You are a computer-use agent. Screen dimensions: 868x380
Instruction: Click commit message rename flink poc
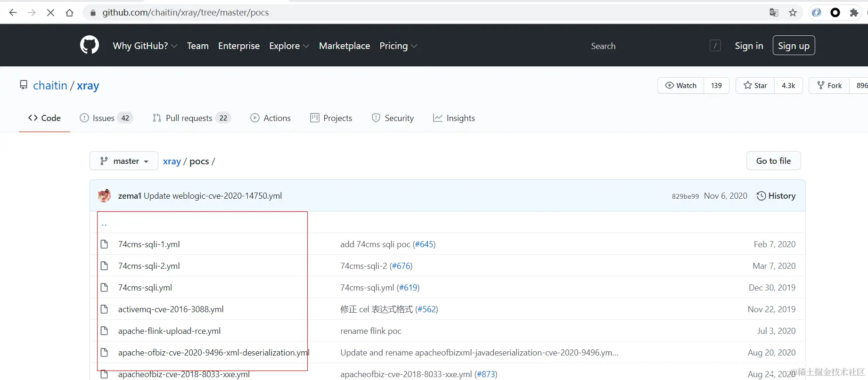click(371, 331)
